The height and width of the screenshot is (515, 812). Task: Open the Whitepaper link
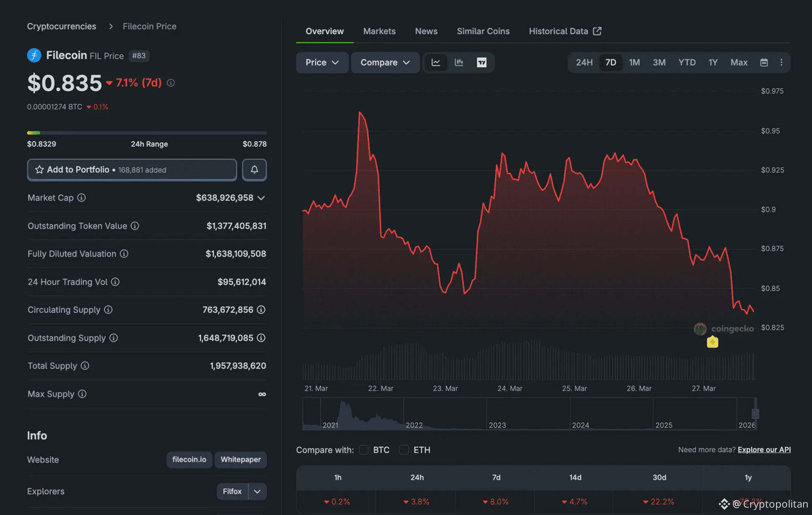pos(241,460)
